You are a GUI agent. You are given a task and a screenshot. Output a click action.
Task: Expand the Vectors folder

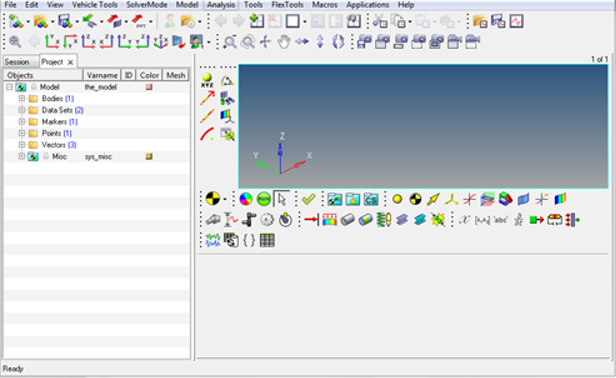pyautogui.click(x=22, y=145)
